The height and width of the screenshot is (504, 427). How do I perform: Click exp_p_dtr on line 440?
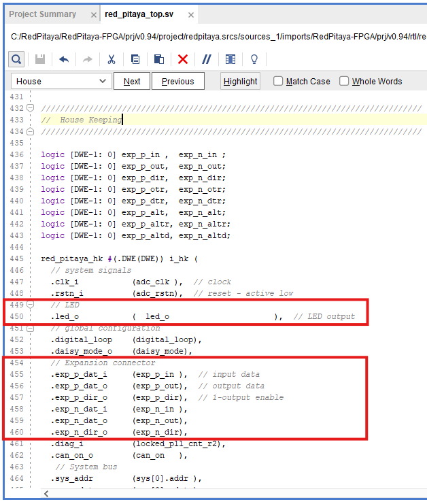click(x=143, y=201)
